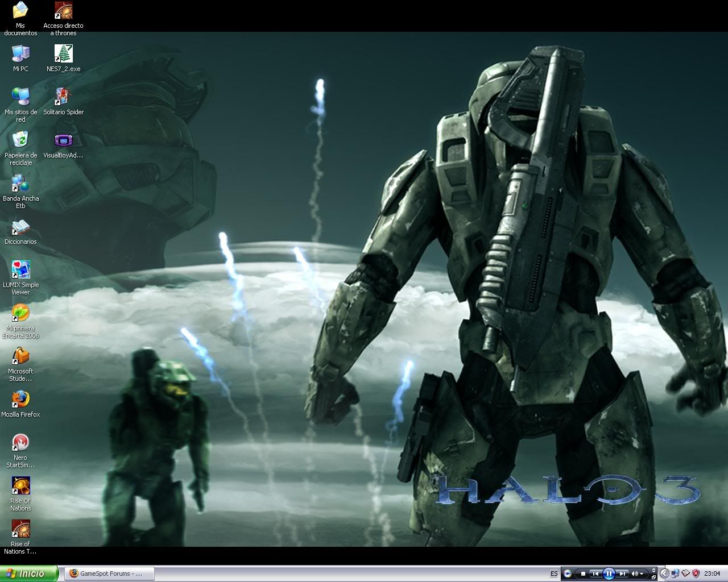
Task: Expand hidden system tray icons
Action: [664, 573]
